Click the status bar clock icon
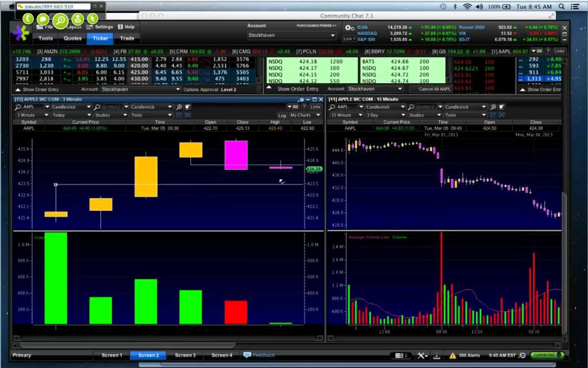This screenshot has width=588, height=368. coord(522,356)
